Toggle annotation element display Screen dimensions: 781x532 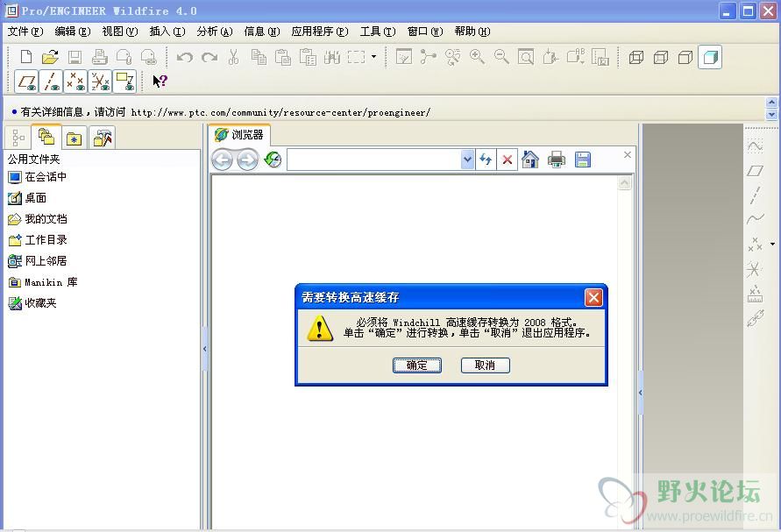pyautogui.click(x=124, y=82)
